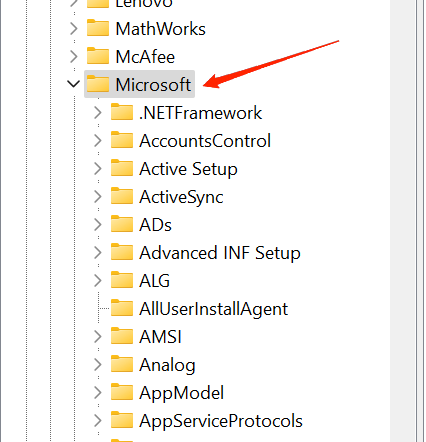The width and height of the screenshot is (426, 442).
Task: Click the ADs folder icon
Action: click(x=122, y=224)
